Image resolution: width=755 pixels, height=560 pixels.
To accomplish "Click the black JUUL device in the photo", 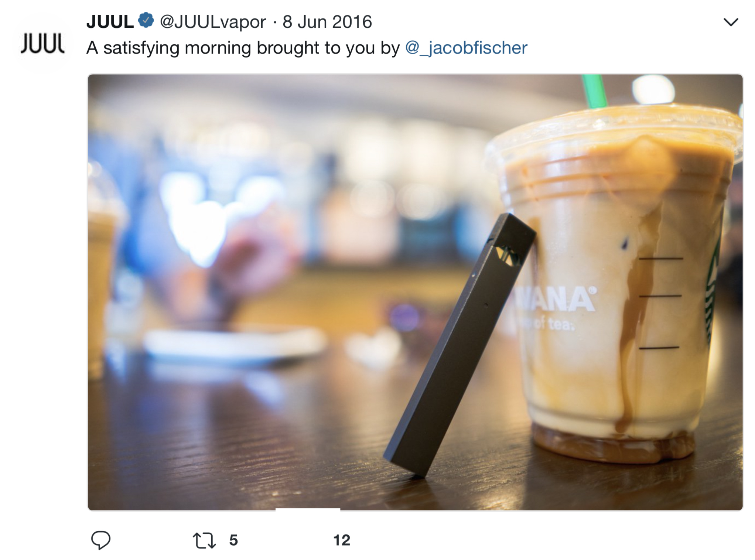I will tap(460, 345).
